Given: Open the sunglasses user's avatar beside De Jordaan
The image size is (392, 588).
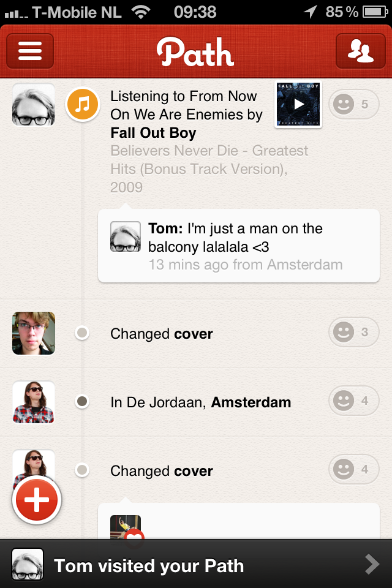Looking at the screenshot, I should pyautogui.click(x=34, y=402).
